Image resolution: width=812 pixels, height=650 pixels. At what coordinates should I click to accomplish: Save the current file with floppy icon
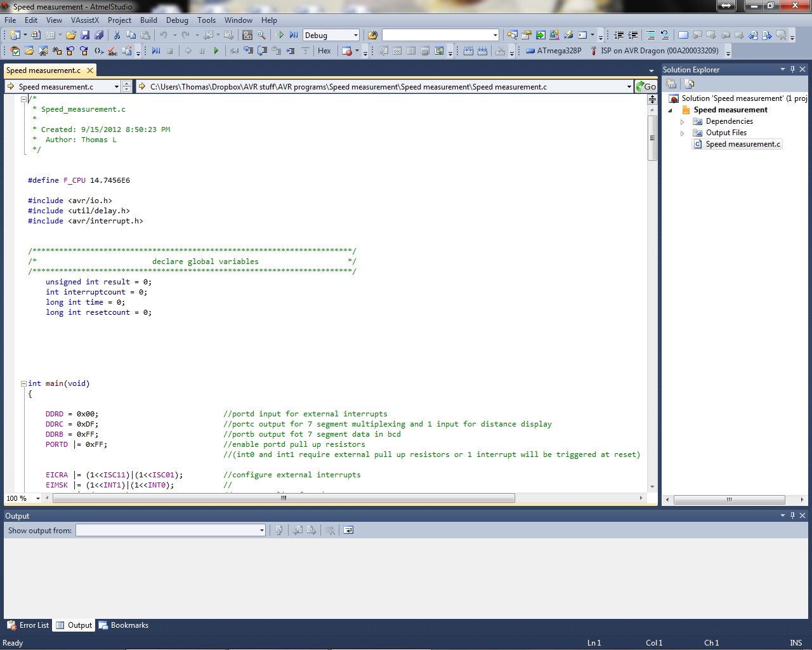pyautogui.click(x=85, y=35)
